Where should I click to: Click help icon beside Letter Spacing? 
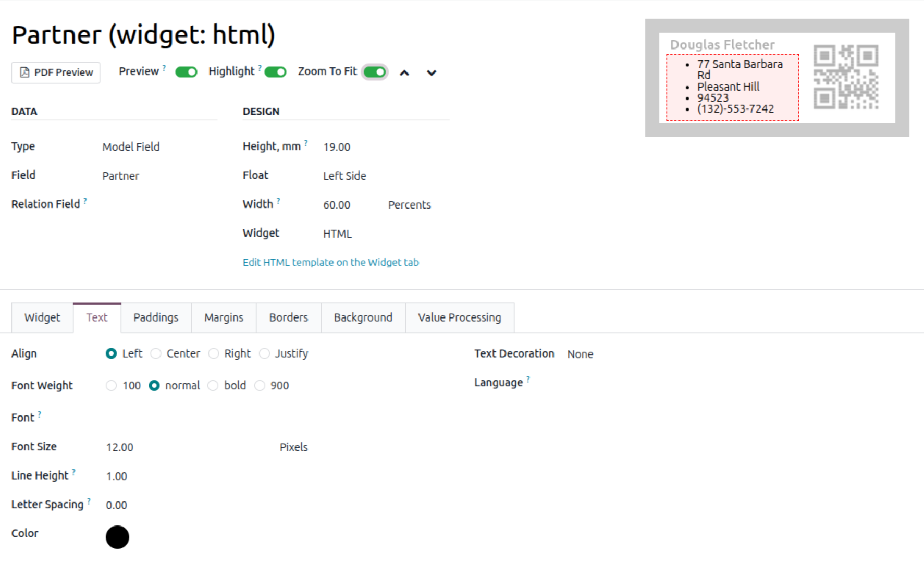pos(89,501)
